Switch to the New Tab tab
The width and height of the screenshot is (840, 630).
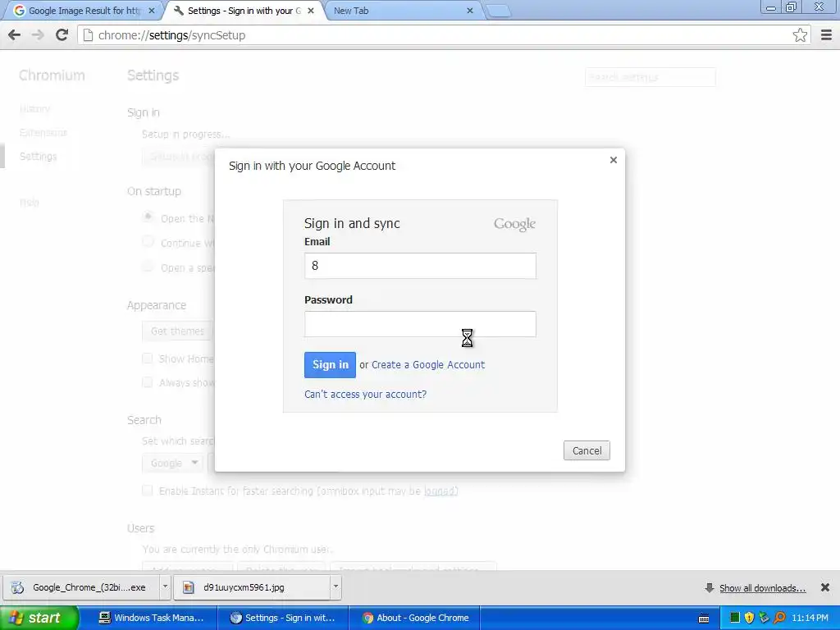coord(403,11)
